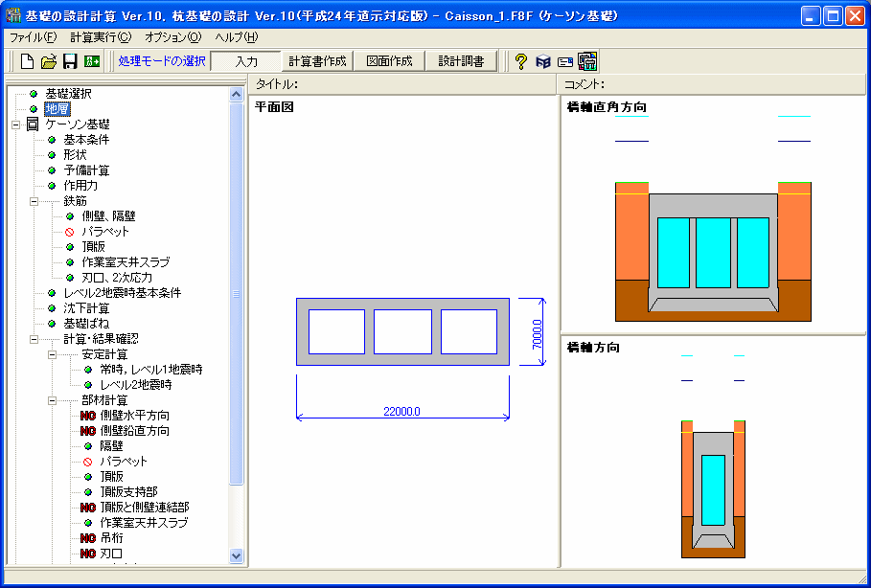
Task: Click NG icon beside 側壁水平方向
Action: [88, 416]
